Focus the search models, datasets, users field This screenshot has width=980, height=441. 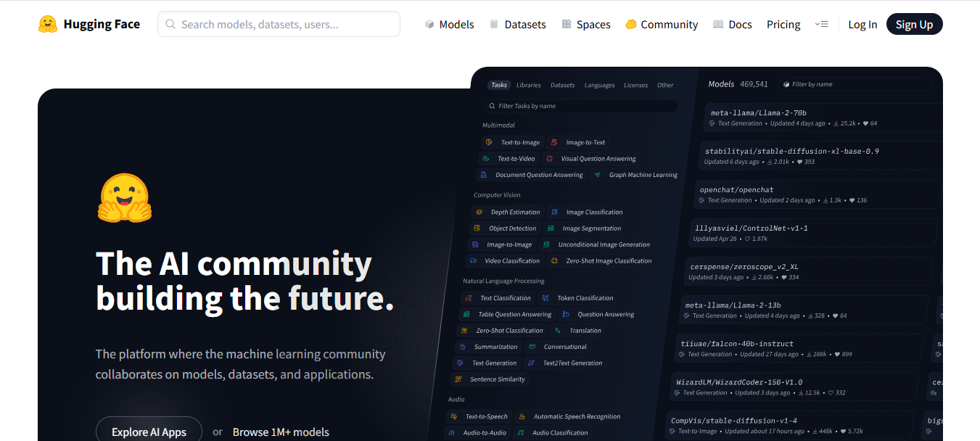(x=279, y=24)
